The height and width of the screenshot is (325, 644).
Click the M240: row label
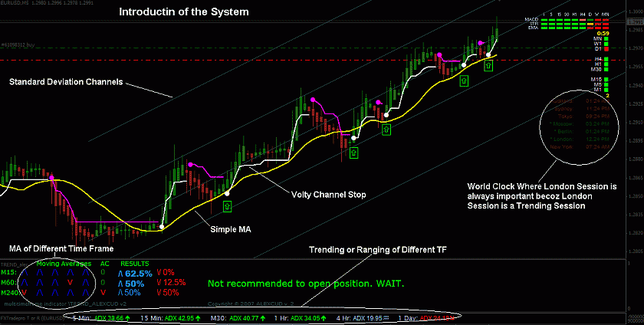pos(10,293)
